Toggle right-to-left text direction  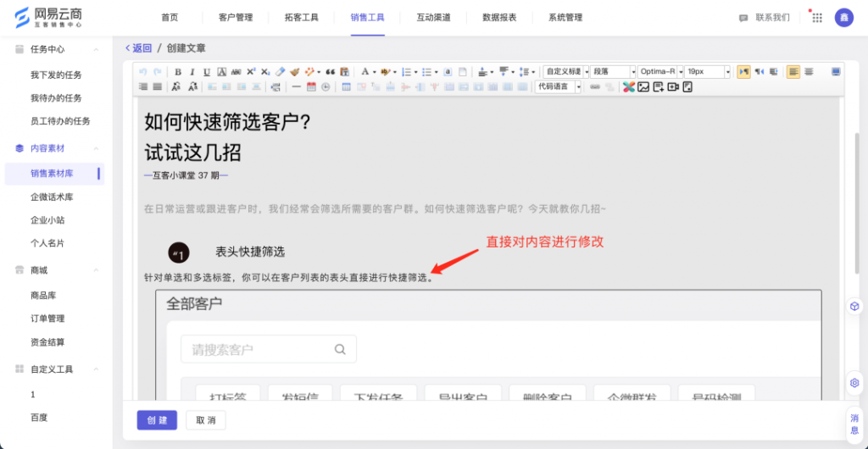(x=759, y=72)
